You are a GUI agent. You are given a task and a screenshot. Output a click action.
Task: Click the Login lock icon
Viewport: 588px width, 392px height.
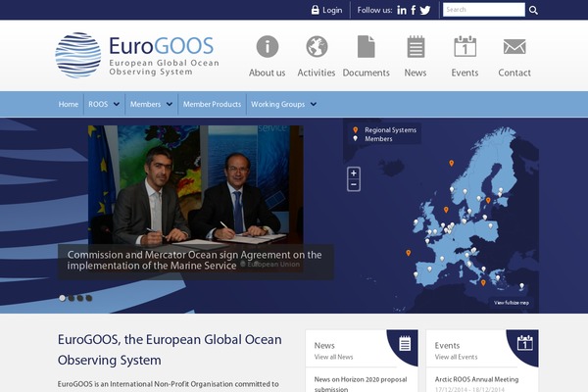[315, 10]
